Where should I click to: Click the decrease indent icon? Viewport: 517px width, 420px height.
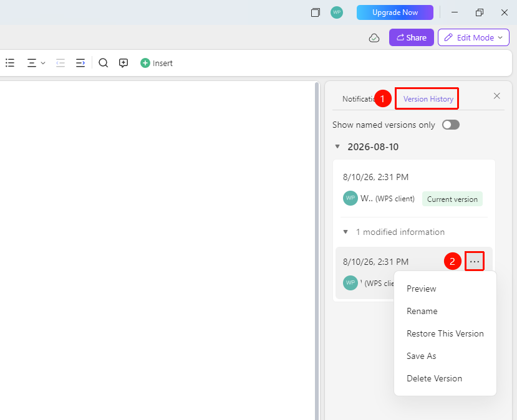tap(60, 63)
